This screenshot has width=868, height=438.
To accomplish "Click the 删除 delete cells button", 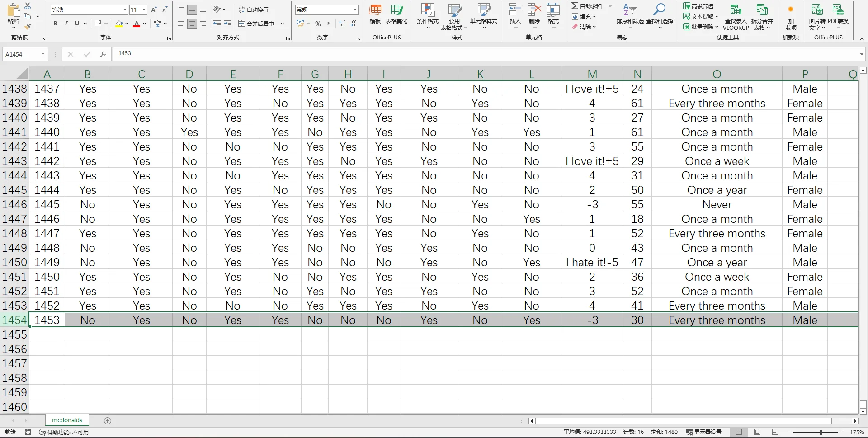I will [534, 17].
